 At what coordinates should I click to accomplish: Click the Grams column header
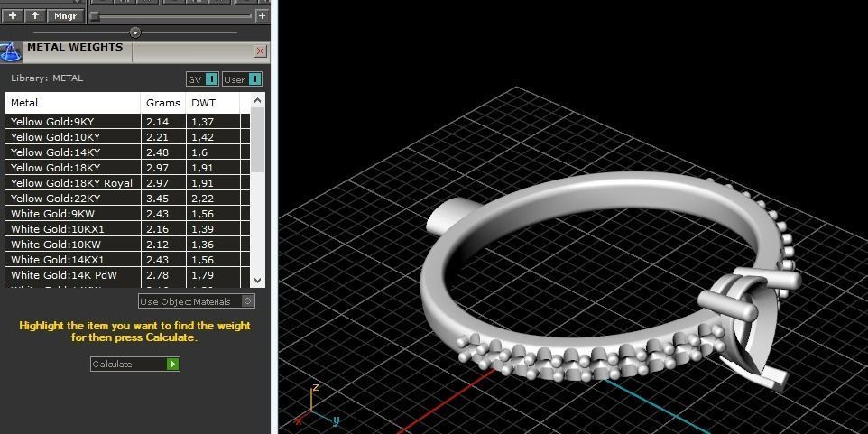pyautogui.click(x=163, y=103)
